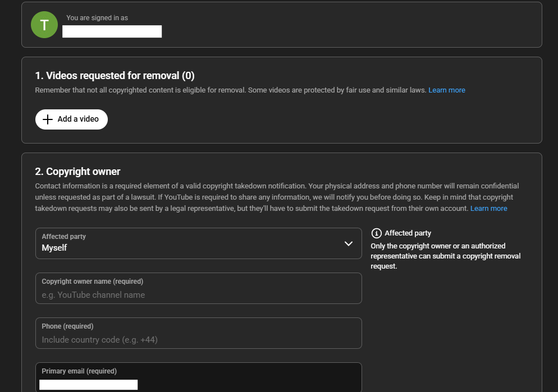Expand the Affected party chevron arrow

click(x=349, y=243)
